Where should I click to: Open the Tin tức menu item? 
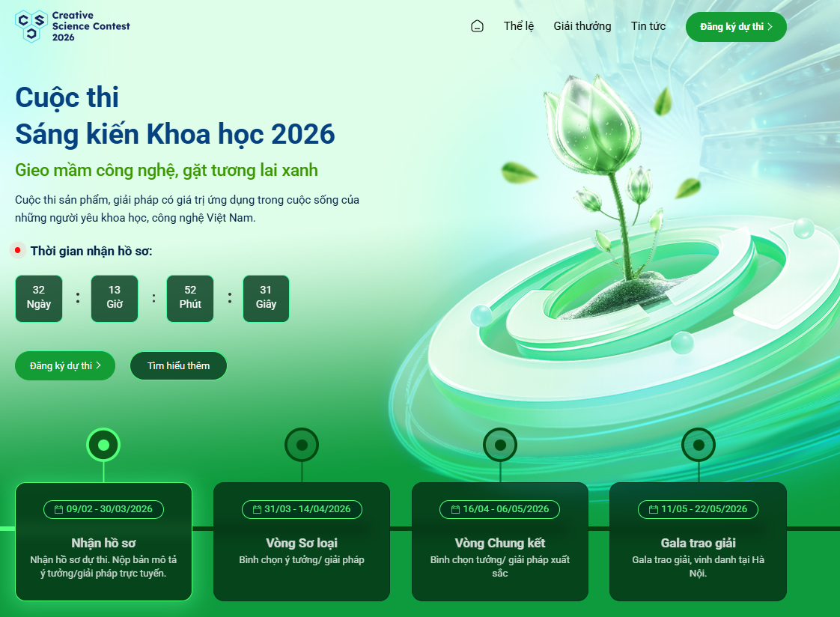click(x=648, y=26)
